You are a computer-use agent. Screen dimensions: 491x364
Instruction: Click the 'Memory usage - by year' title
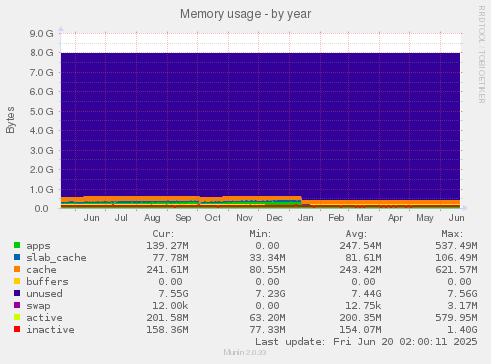click(245, 14)
